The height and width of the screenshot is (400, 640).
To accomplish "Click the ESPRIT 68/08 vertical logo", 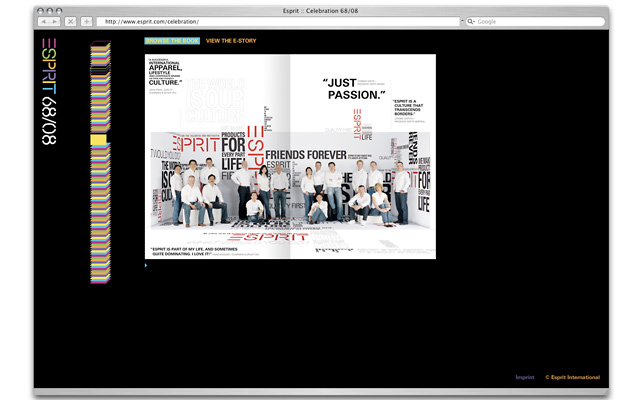I will coord(49,91).
